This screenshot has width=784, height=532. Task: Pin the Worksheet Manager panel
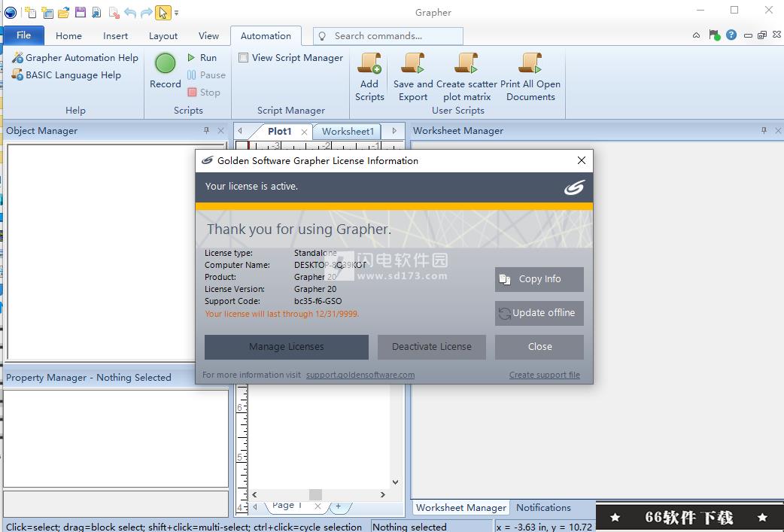point(764,130)
